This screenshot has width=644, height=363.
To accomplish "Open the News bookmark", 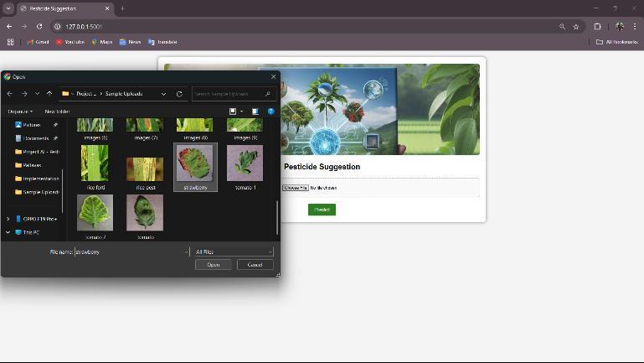I will (130, 42).
